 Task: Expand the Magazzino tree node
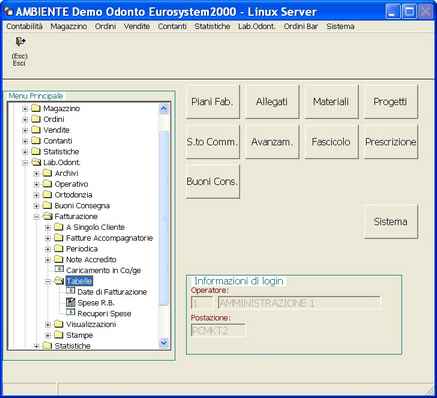pyautogui.click(x=25, y=109)
